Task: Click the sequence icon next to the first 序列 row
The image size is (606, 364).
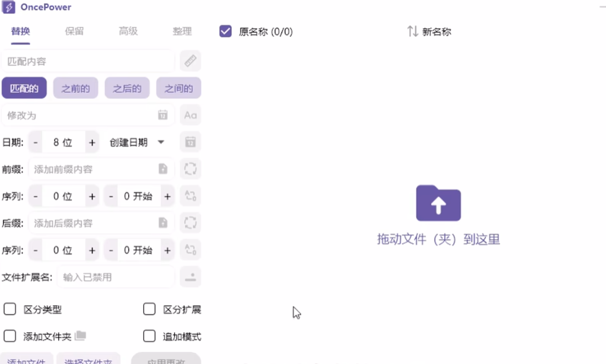Action: click(x=190, y=195)
